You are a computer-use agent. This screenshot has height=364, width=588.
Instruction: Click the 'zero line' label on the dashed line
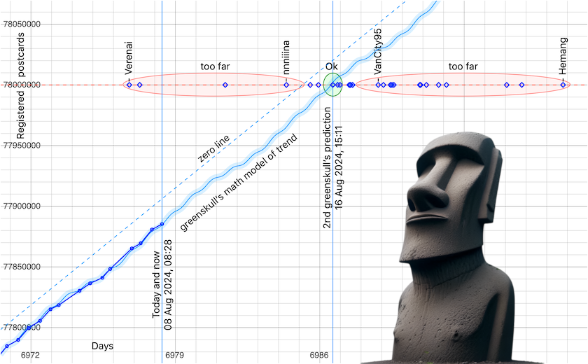click(x=214, y=150)
